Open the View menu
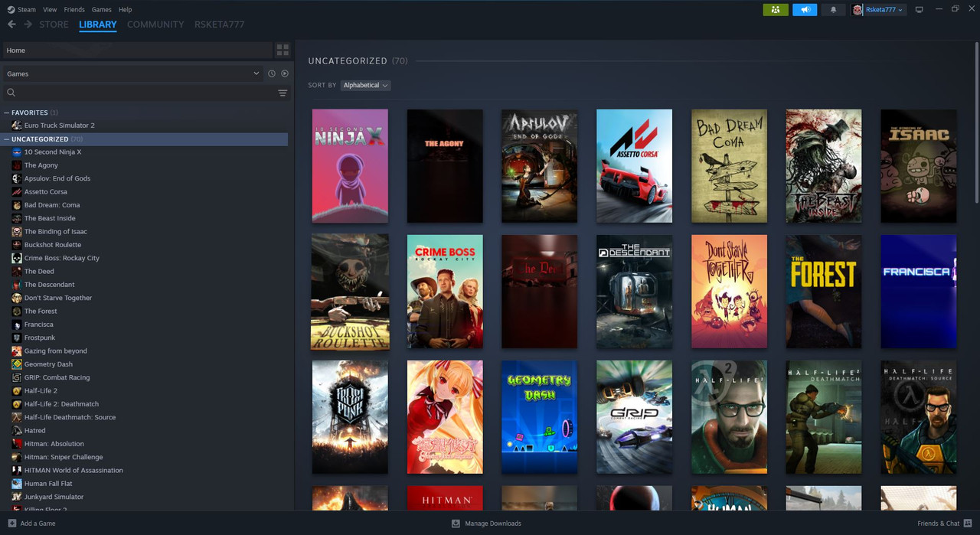This screenshot has width=980, height=535. [x=50, y=10]
